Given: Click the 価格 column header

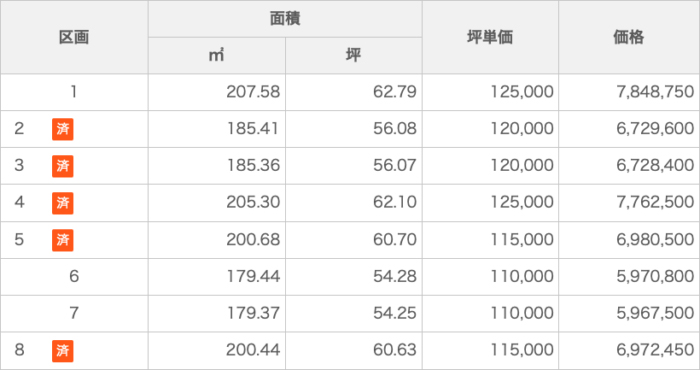Looking at the screenshot, I should [x=629, y=37].
